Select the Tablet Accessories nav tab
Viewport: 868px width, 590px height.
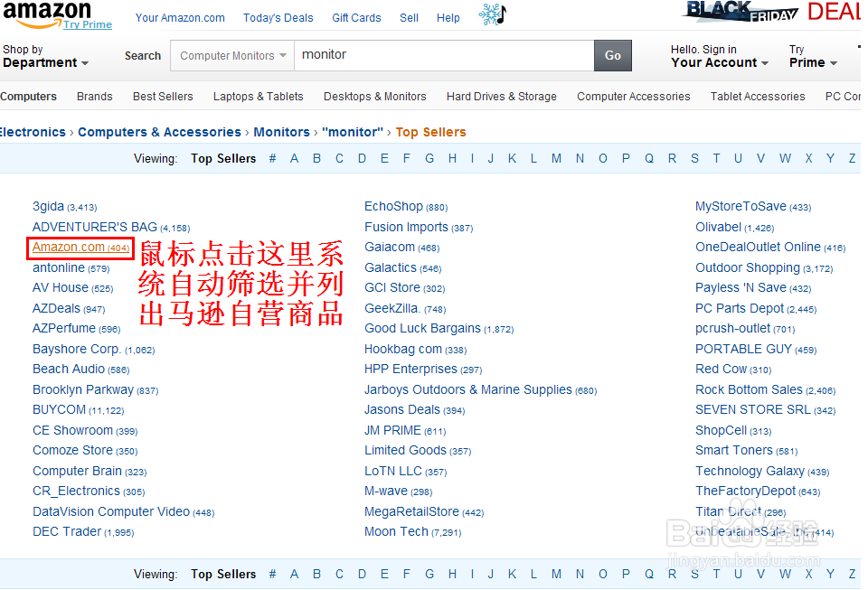click(758, 96)
